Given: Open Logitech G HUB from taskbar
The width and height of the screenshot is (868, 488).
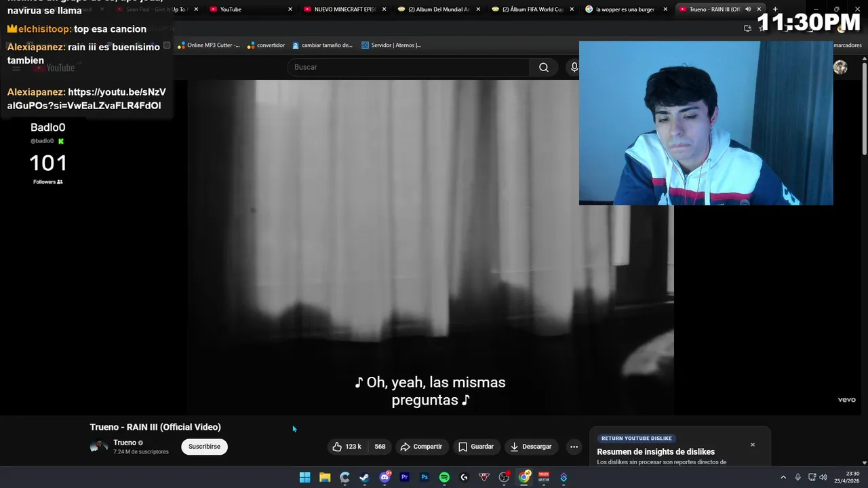Looking at the screenshot, I should click(464, 477).
